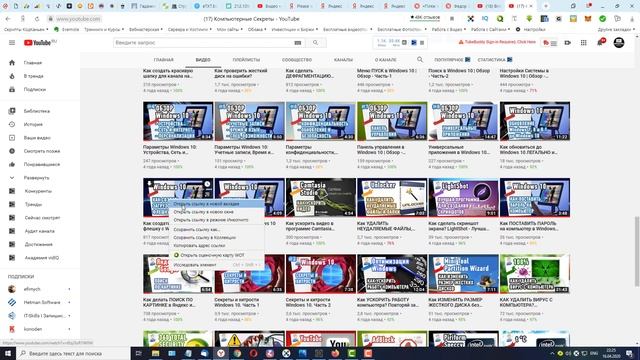This screenshot has width=640, height=360.
Task: Click TubeBuddy Sign-in Required link
Action: click(x=497, y=42)
